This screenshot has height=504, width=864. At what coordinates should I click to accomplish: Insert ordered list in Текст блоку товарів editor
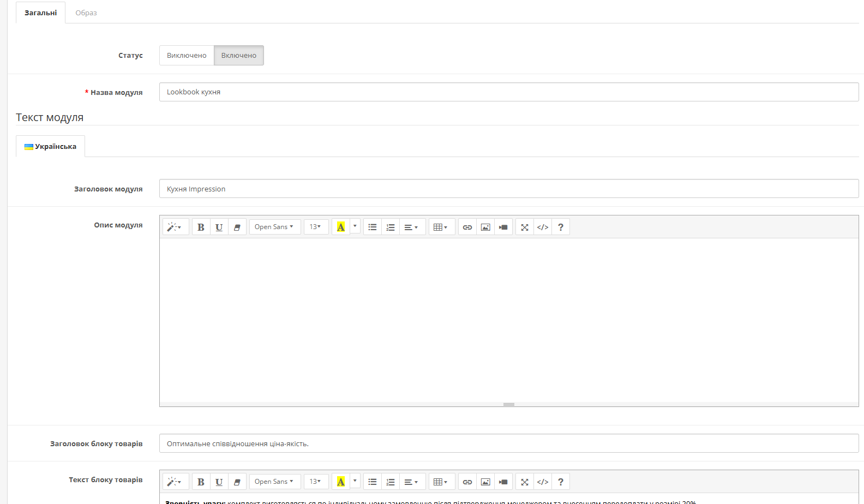pyautogui.click(x=391, y=482)
